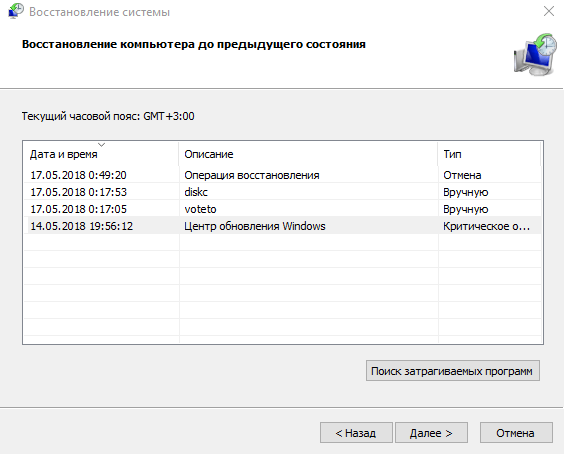
Task: Click the 'Текущий часовой пояс: GMT+3:00' label
Action: point(108,116)
